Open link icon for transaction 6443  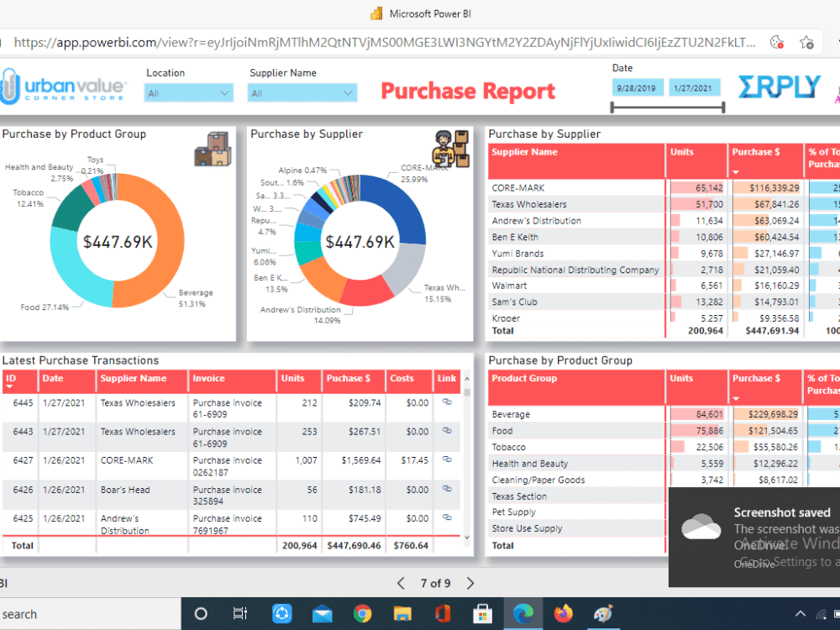coord(447,431)
